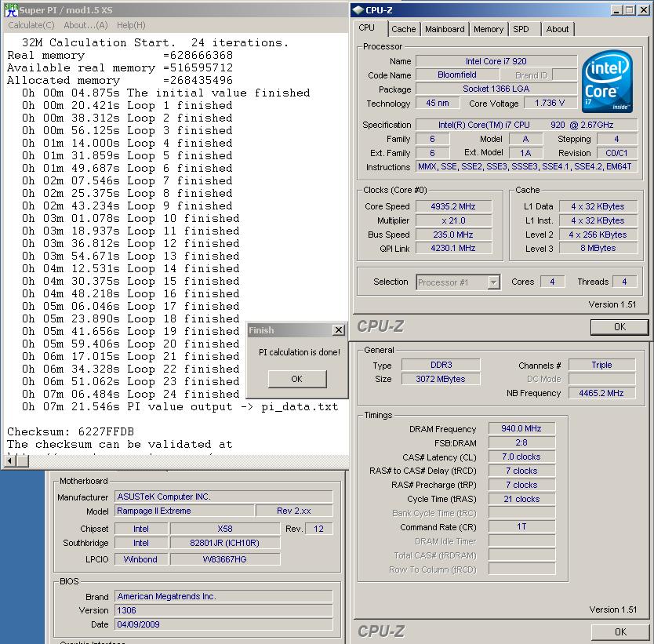This screenshot has height=644, width=654.
Task: Click the Level 2 value 4 x 256 KBytes
Action: click(598, 235)
